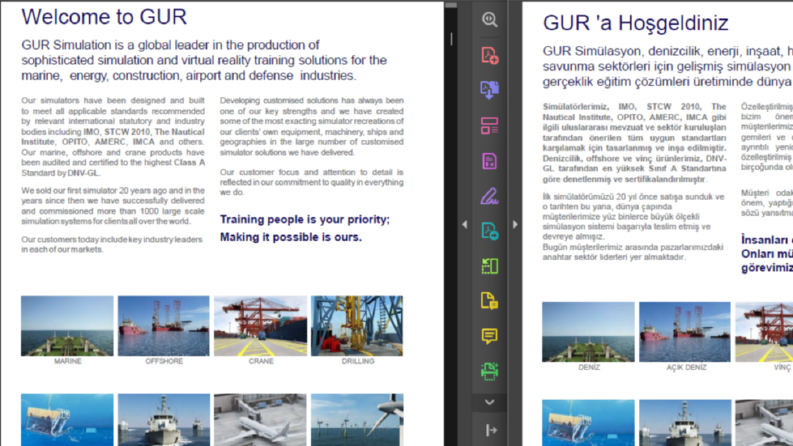This screenshot has height=446, width=793.
Task: Click "Making it possible is ours." text
Action: click(x=291, y=237)
